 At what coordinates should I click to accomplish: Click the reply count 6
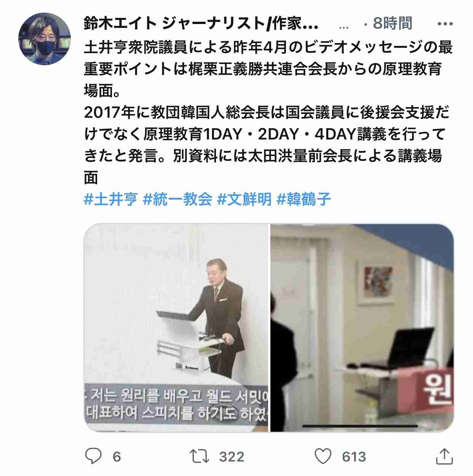coord(117,457)
